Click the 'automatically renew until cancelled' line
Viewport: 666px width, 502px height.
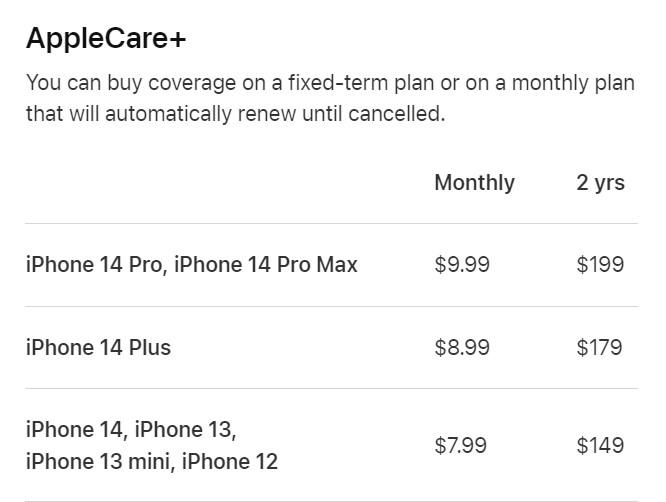point(236,114)
